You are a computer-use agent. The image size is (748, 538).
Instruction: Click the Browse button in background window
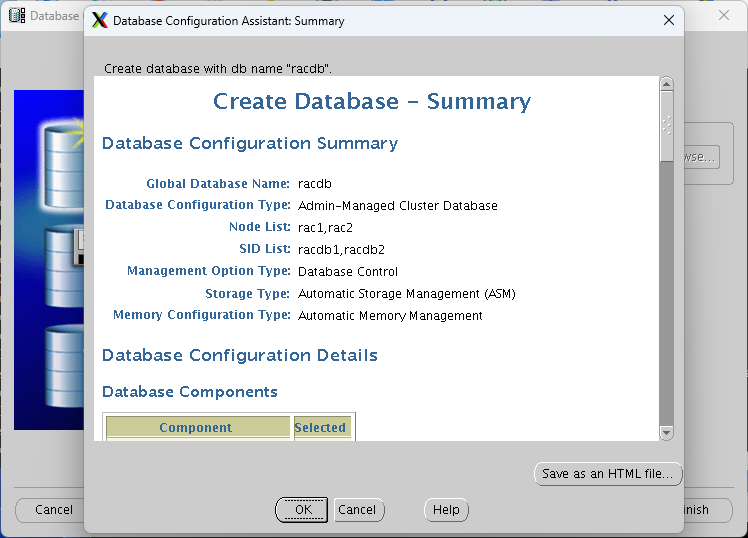coord(701,157)
